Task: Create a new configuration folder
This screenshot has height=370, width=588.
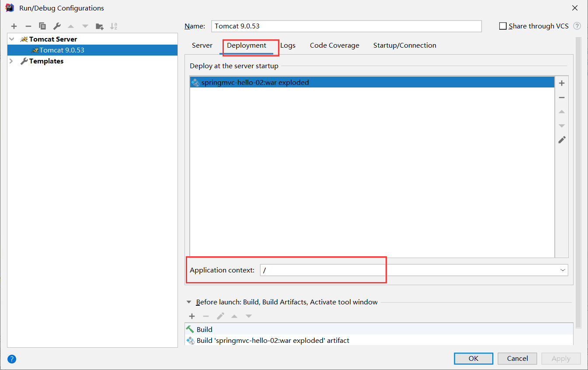Action: click(x=100, y=26)
